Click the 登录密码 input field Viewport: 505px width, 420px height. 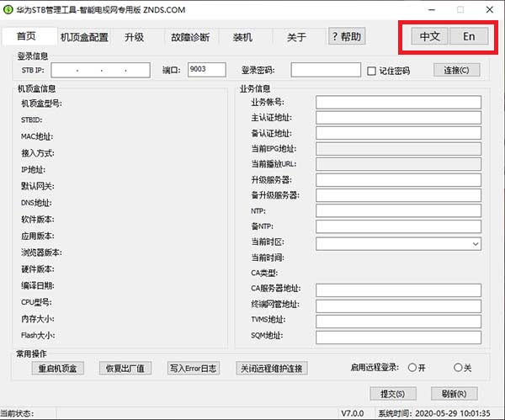click(325, 70)
